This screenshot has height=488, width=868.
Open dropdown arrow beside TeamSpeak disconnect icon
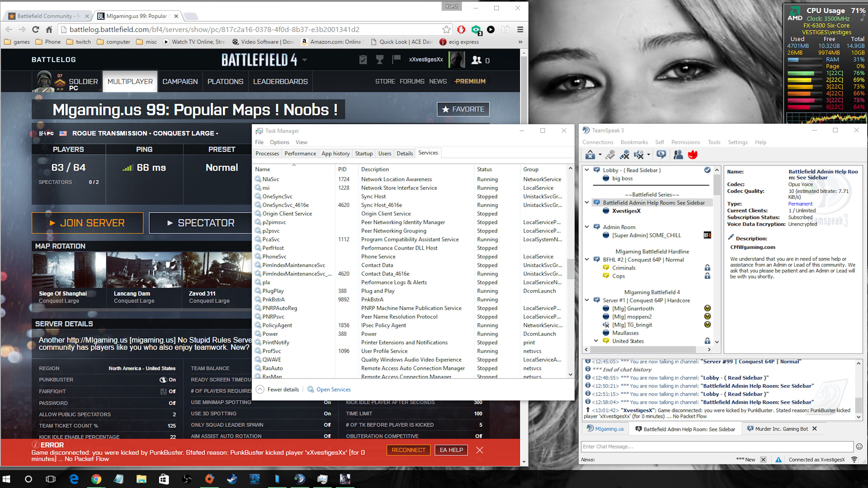[600, 155]
